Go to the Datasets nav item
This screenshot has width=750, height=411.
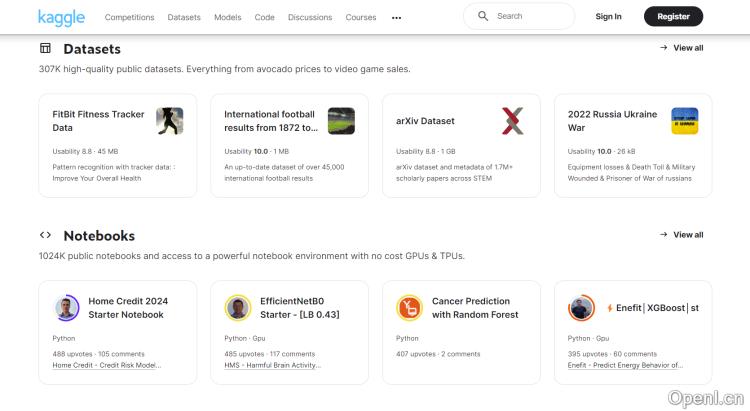point(184,17)
